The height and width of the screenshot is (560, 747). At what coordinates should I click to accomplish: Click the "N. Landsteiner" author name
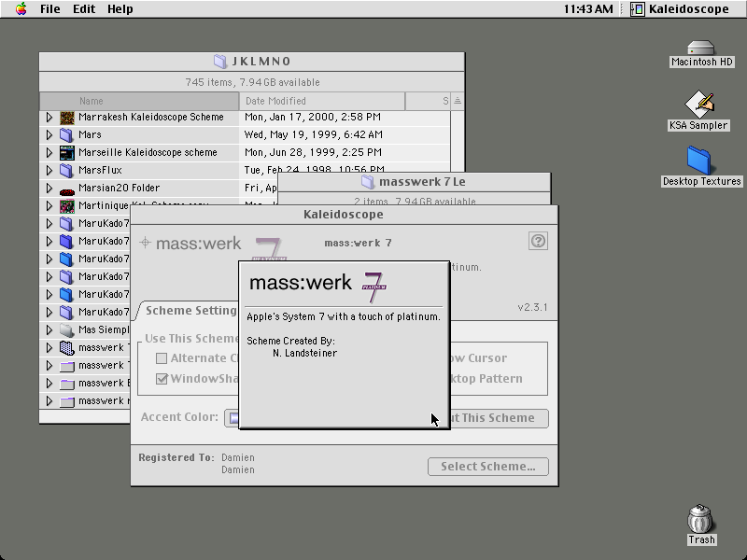pyautogui.click(x=305, y=354)
